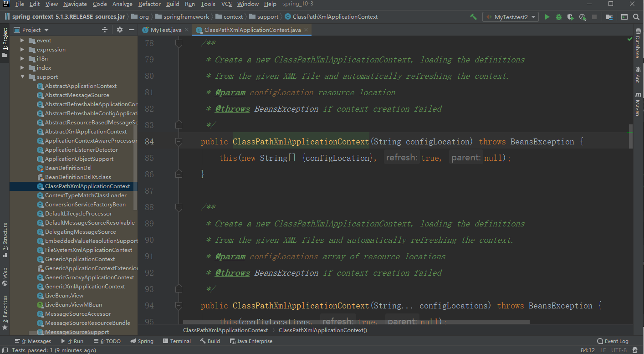
Task: Open the Event Log
Action: (613, 341)
